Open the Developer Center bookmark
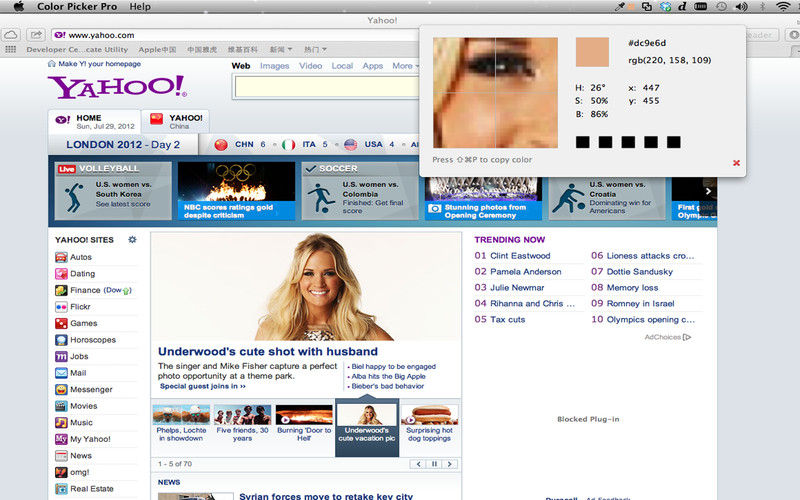This screenshot has height=500, width=800. 77,49
